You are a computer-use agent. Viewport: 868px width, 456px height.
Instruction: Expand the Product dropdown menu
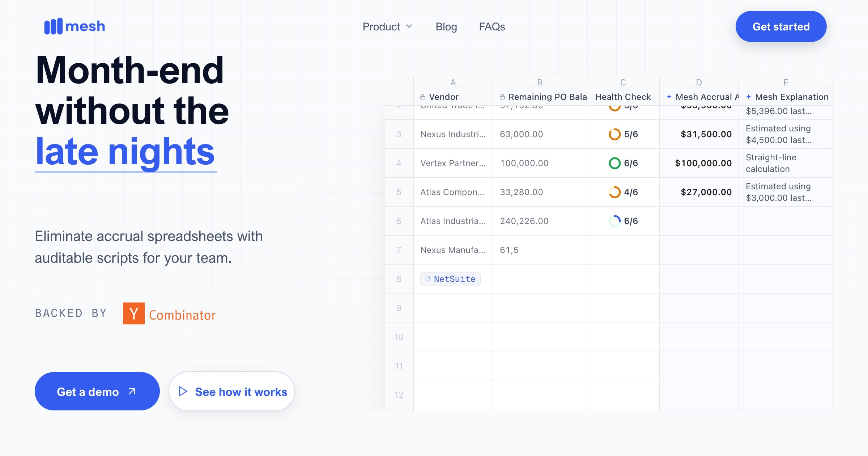point(387,27)
